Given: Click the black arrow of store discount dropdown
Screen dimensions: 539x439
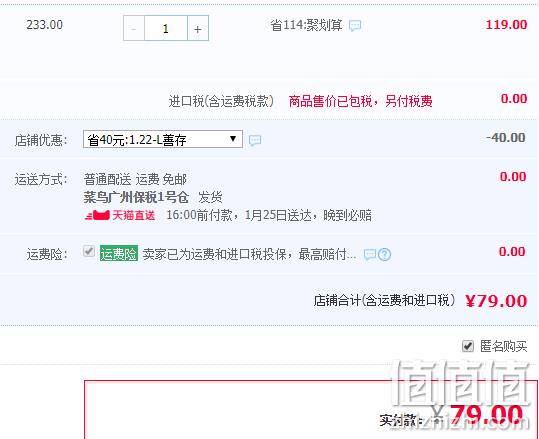Looking at the screenshot, I should point(233,139).
